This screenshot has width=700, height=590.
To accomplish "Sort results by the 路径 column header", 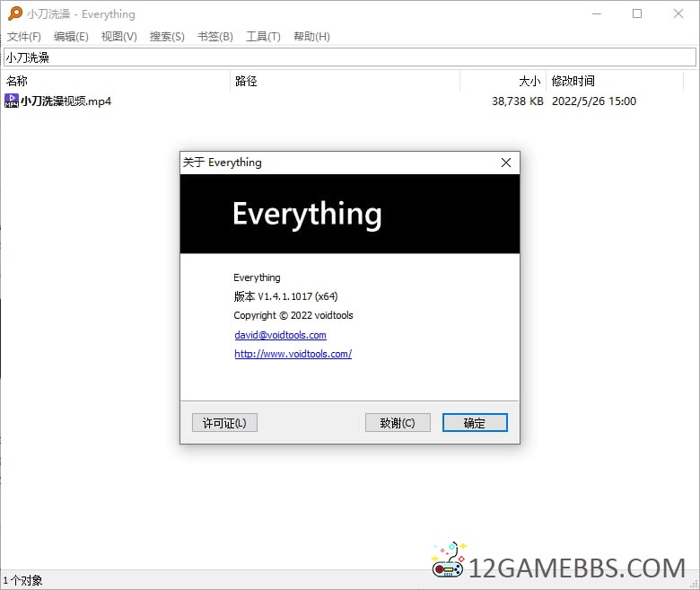I will click(345, 81).
